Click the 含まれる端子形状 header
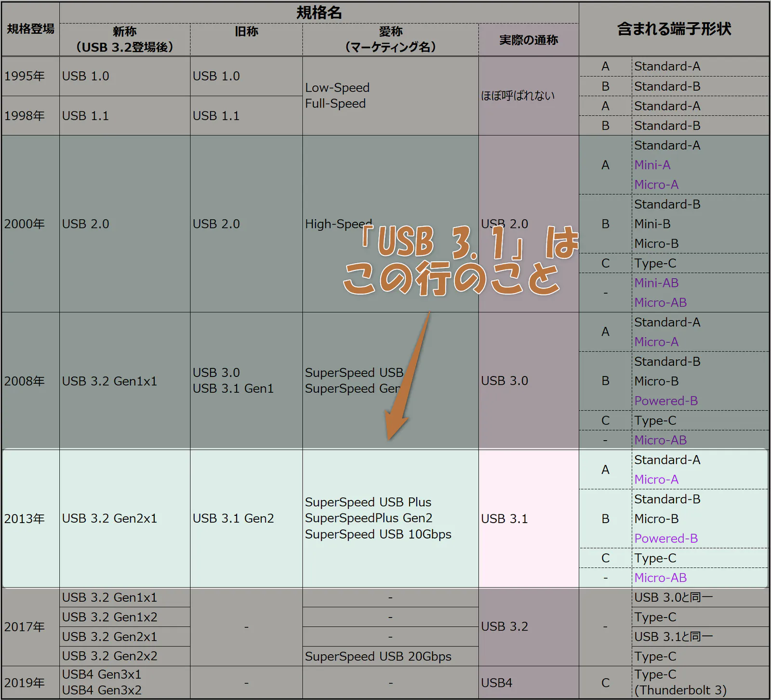This screenshot has height=700, width=771. [674, 29]
